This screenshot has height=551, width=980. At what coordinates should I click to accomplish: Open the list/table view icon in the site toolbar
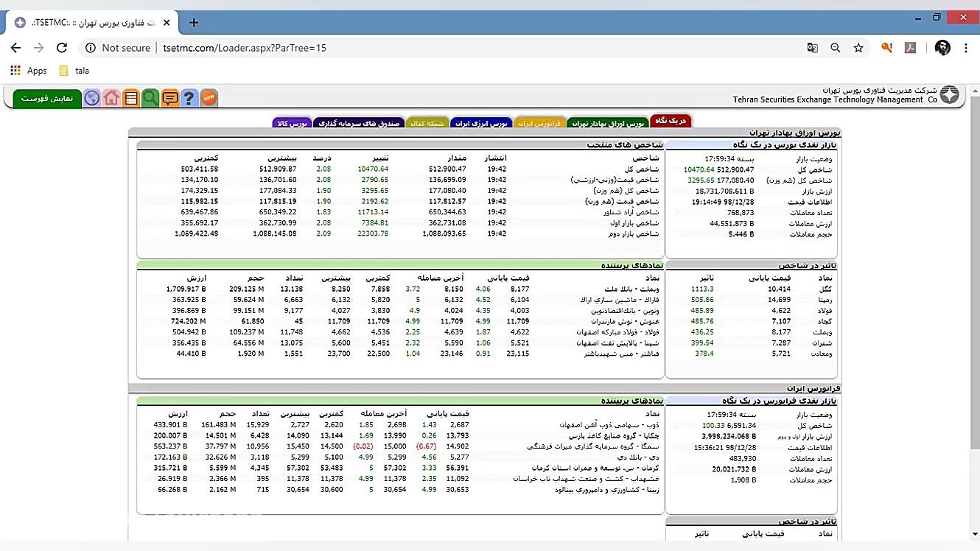tap(131, 98)
